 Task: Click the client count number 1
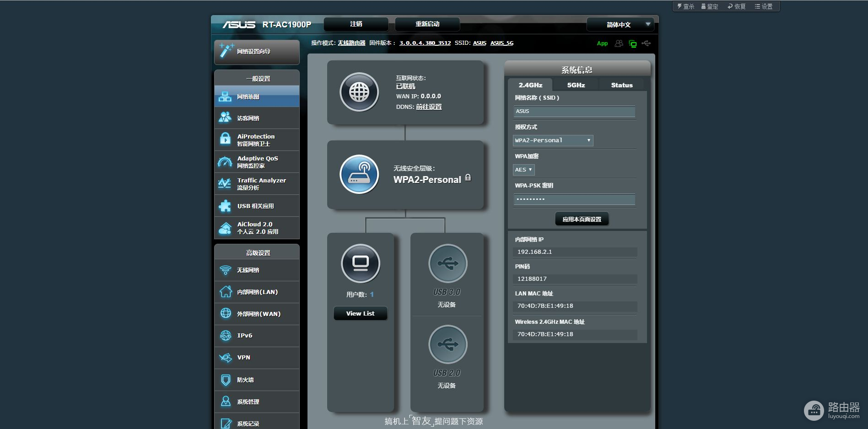pyautogui.click(x=372, y=295)
